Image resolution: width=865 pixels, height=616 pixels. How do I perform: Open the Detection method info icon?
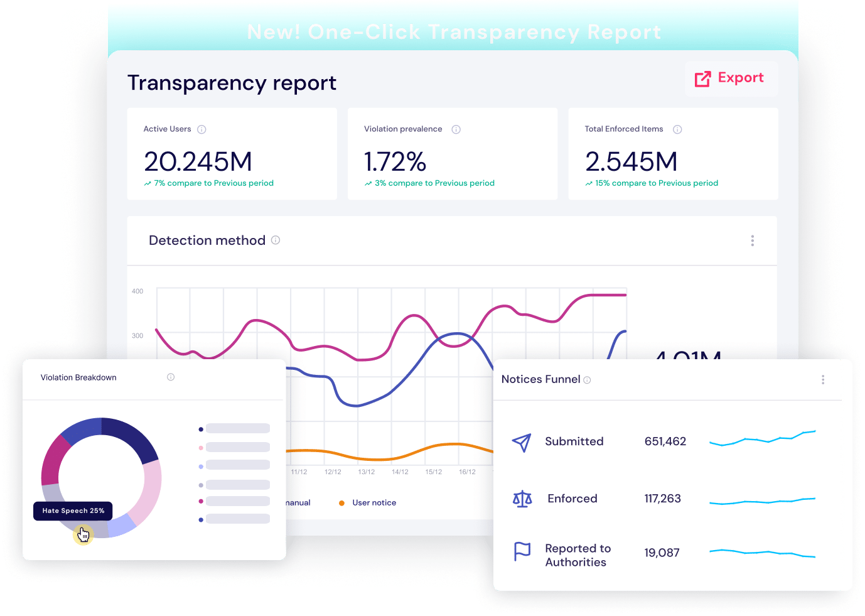[276, 240]
